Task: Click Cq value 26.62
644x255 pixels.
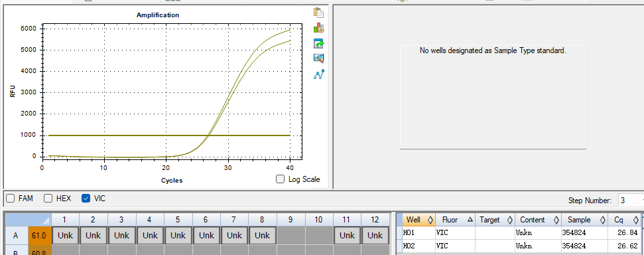Action: coord(625,246)
